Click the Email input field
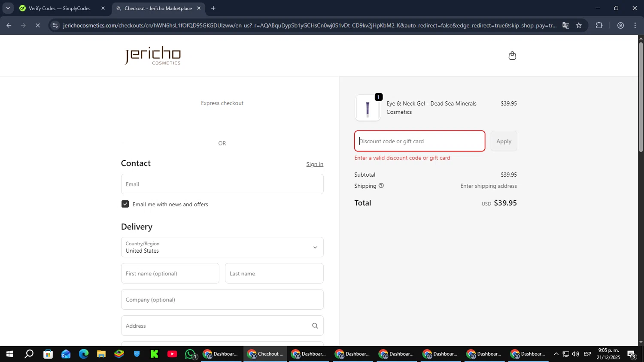The image size is (644, 362). click(x=222, y=184)
